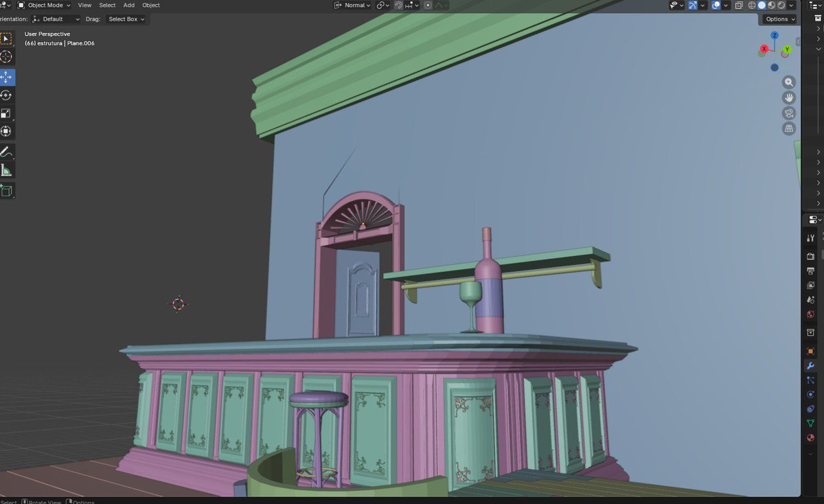
Task: Toggle viewport gizmos display
Action: (x=693, y=5)
